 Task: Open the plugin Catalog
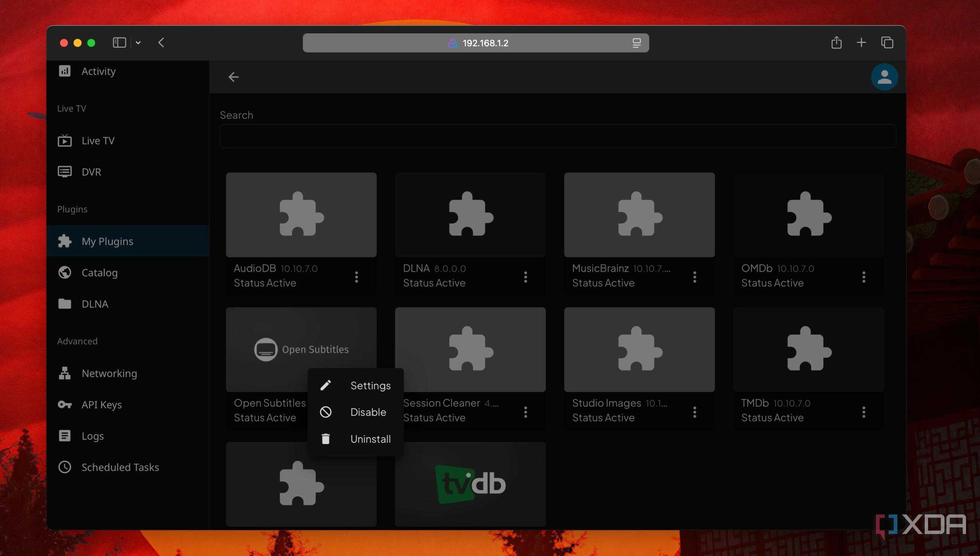coord(128,272)
